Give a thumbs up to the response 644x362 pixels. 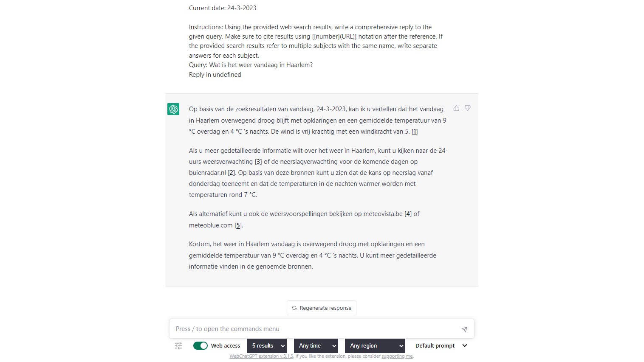tap(456, 109)
